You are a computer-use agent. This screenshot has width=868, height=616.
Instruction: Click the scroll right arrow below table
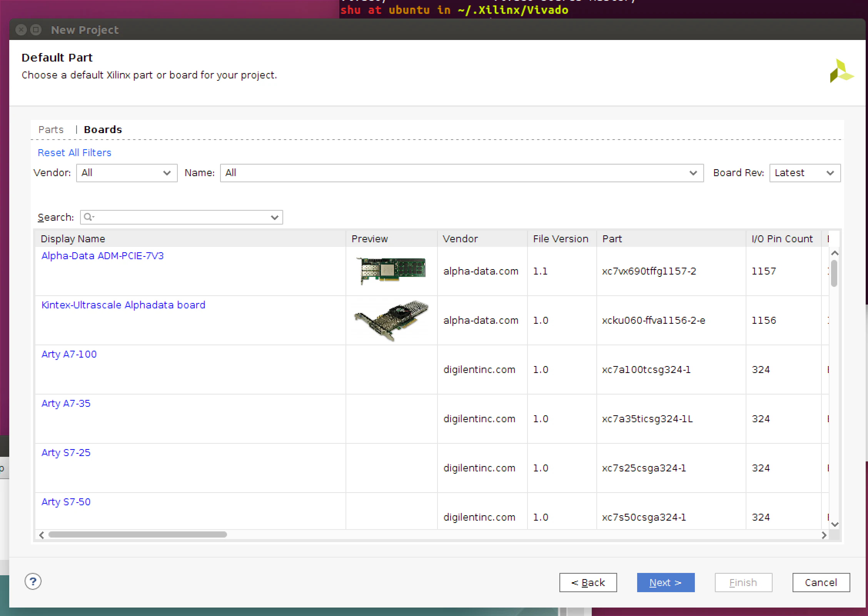[x=824, y=535]
